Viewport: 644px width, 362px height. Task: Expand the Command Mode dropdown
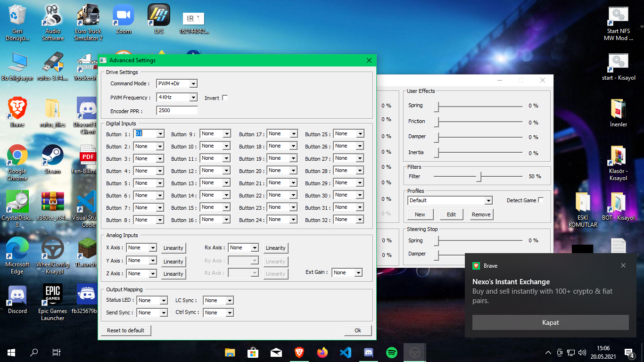point(193,83)
